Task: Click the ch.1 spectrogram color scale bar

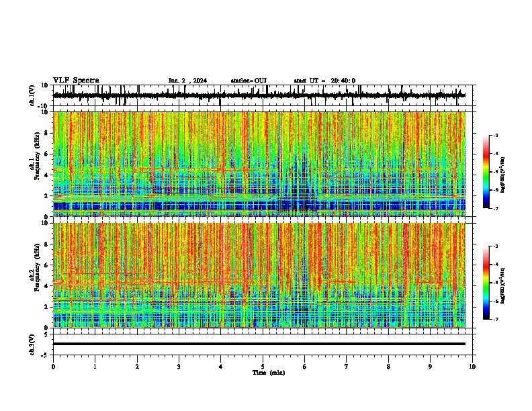Action: pyautogui.click(x=486, y=171)
